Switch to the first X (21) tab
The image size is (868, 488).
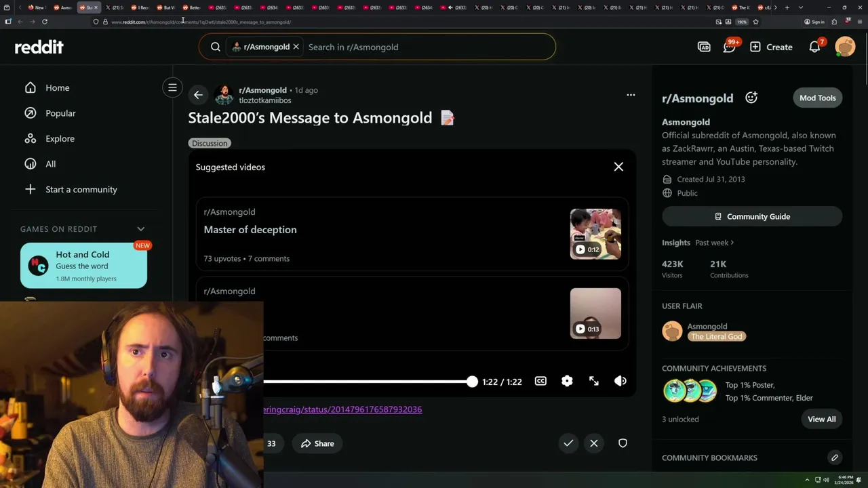pos(115,7)
